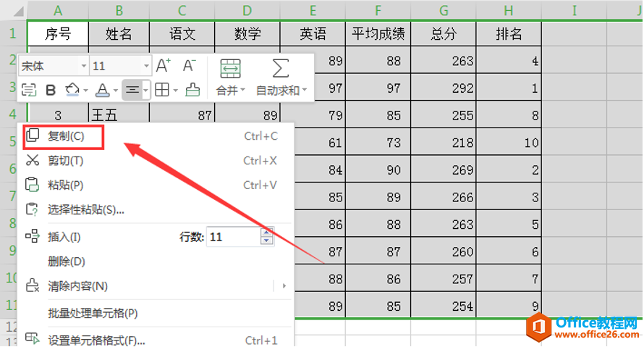Click the 排名 header cell
Viewport: 644px width, 347px height.
509,33
